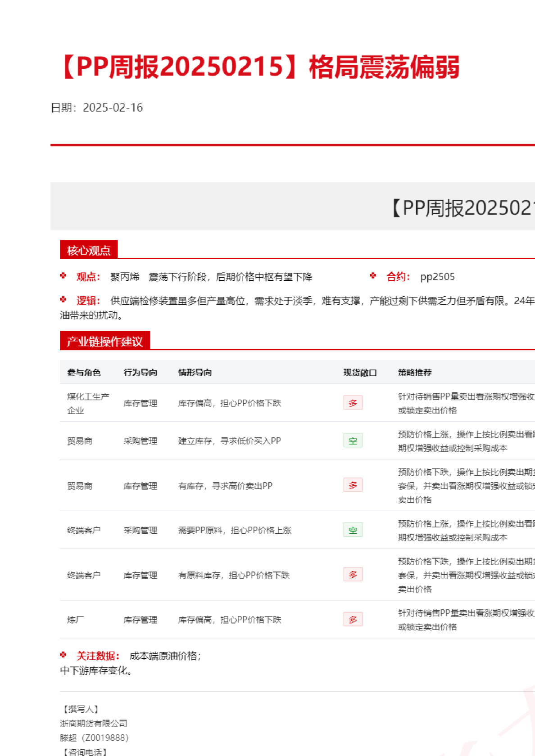
Task: Select the 核心观点 section header
Action: click(89, 250)
